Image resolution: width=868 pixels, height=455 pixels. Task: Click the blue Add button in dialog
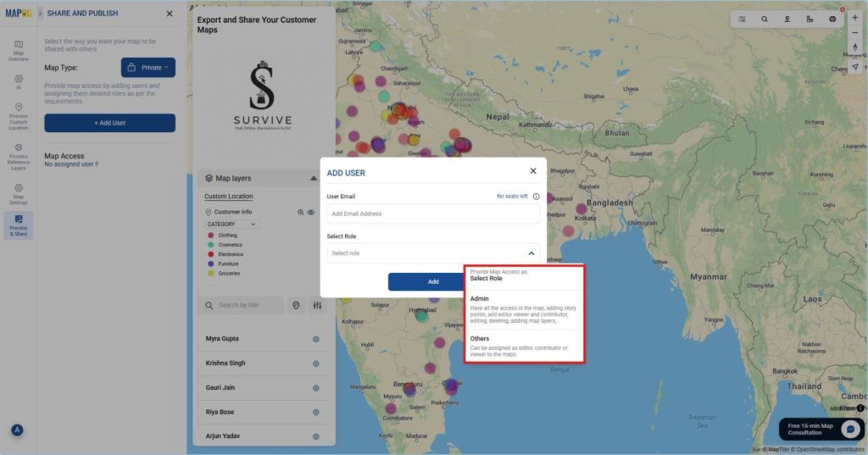[x=433, y=281]
